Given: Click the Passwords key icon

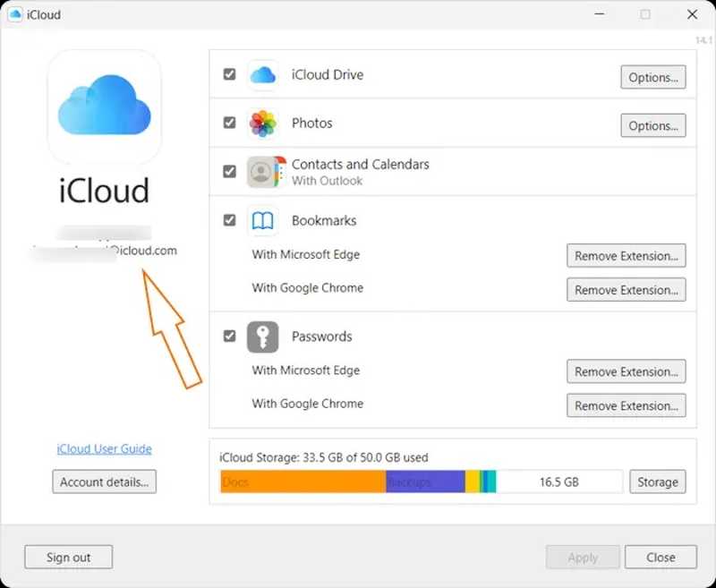Looking at the screenshot, I should pos(262,337).
